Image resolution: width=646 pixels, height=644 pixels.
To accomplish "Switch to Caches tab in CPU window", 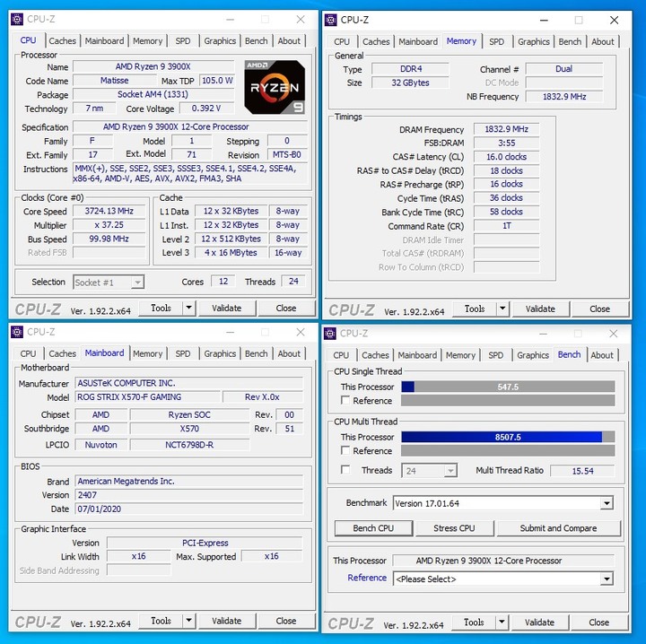I will [x=62, y=40].
